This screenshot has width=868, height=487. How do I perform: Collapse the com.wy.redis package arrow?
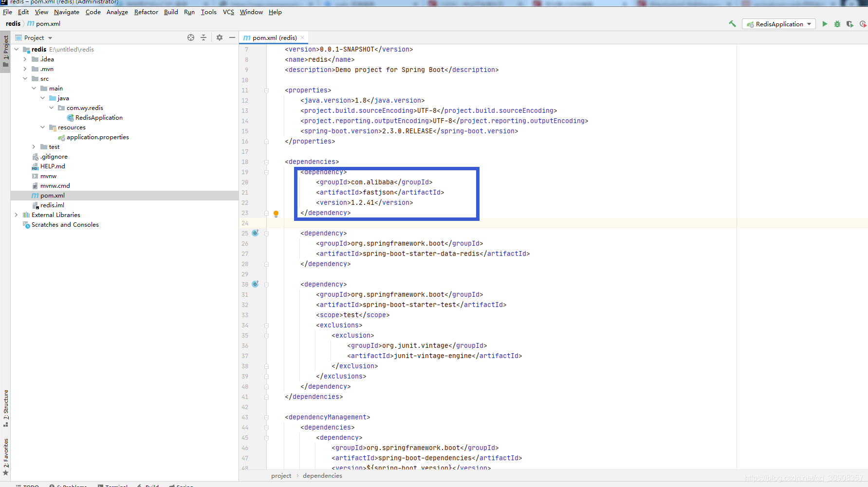point(52,108)
